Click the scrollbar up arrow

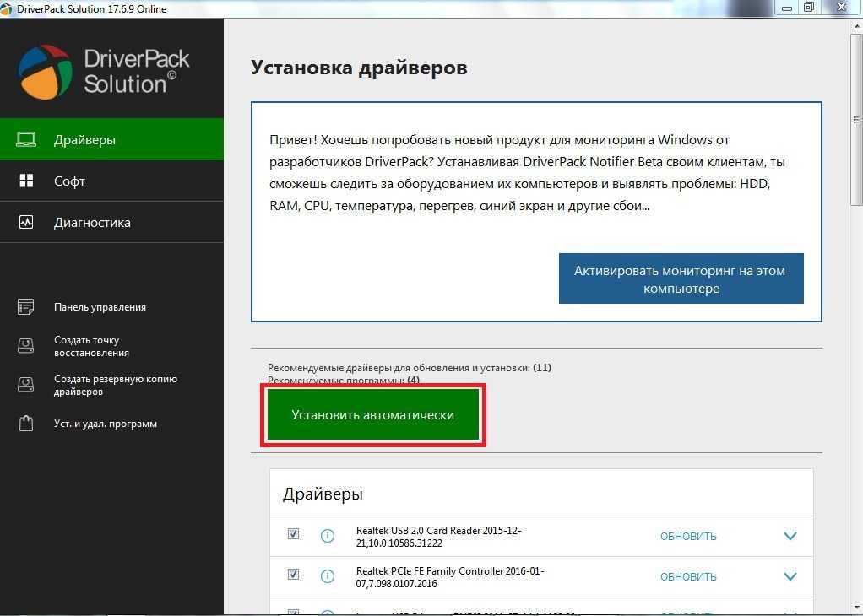click(x=857, y=25)
